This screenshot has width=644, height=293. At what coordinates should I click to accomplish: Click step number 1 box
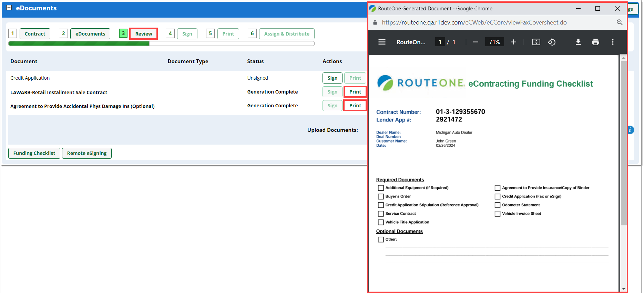pyautogui.click(x=12, y=33)
